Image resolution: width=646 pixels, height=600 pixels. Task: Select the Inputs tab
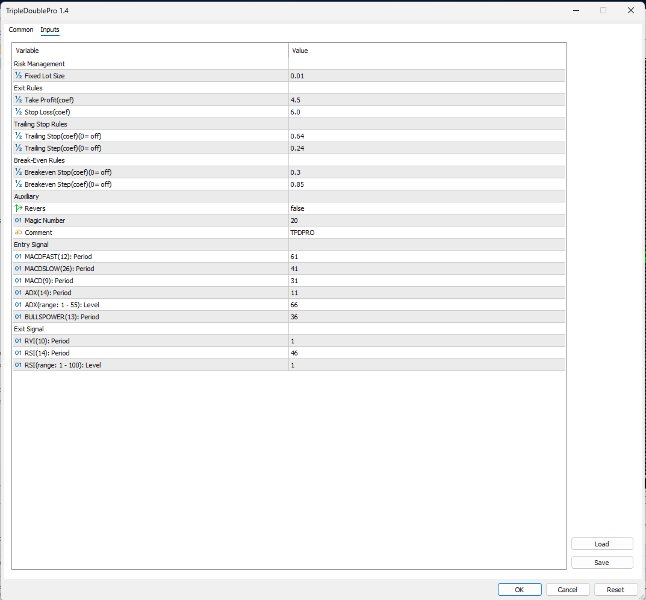50,30
